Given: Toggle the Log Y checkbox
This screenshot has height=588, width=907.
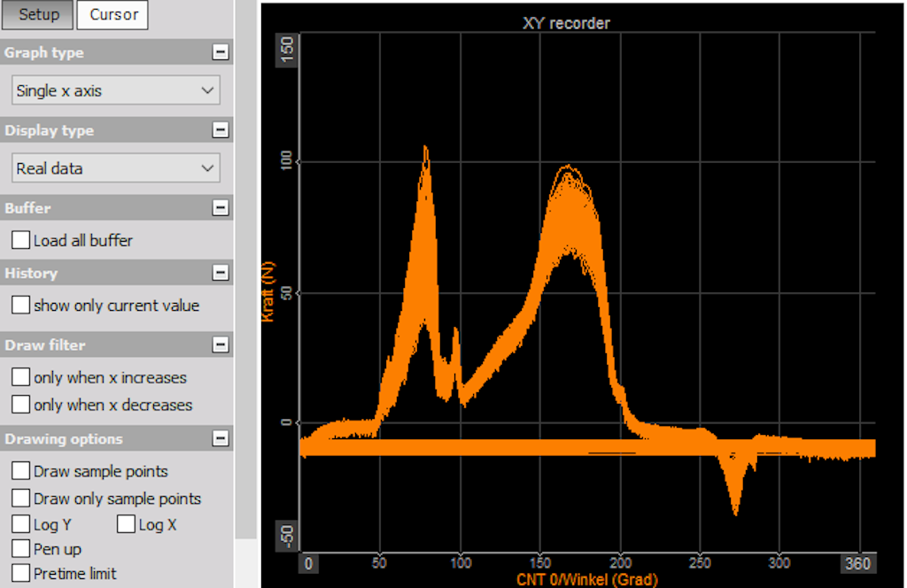Looking at the screenshot, I should point(21,524).
